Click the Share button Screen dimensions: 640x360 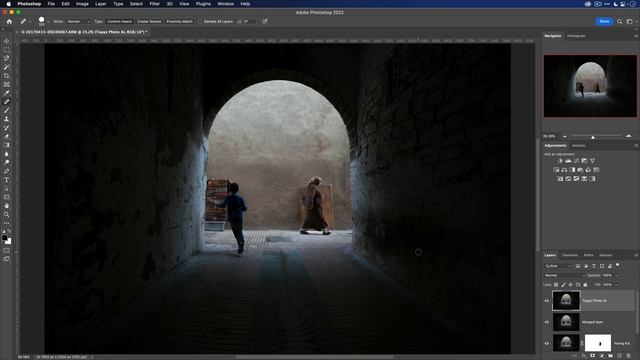(604, 21)
